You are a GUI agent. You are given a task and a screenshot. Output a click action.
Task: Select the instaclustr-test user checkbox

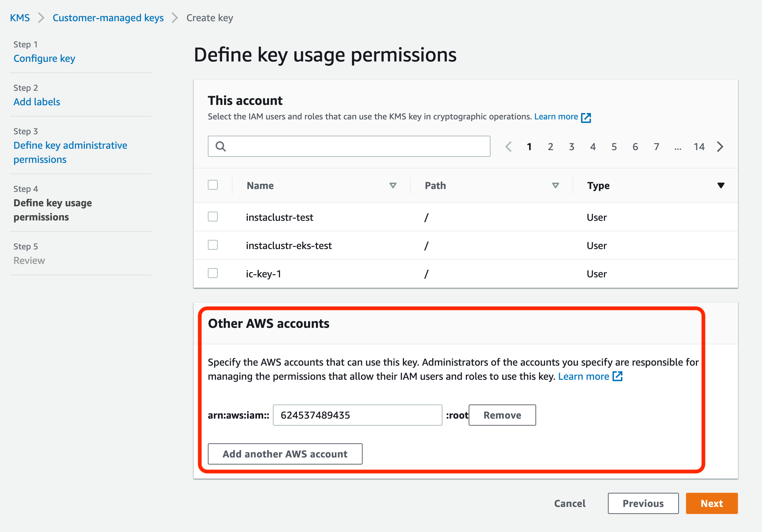(213, 217)
